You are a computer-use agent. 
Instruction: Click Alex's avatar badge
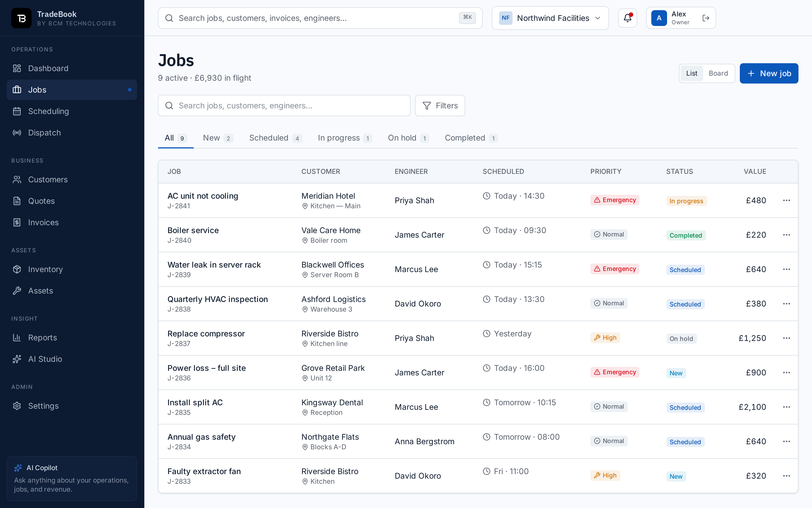pyautogui.click(x=659, y=18)
